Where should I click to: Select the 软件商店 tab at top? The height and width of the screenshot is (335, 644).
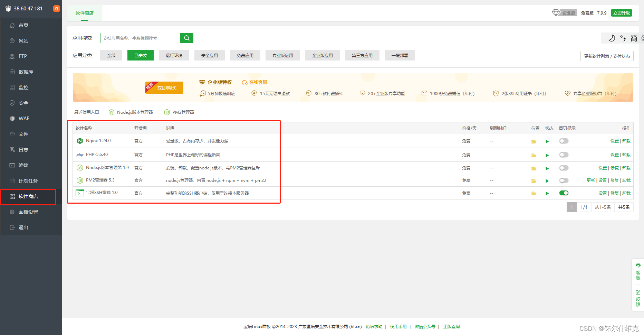click(85, 13)
